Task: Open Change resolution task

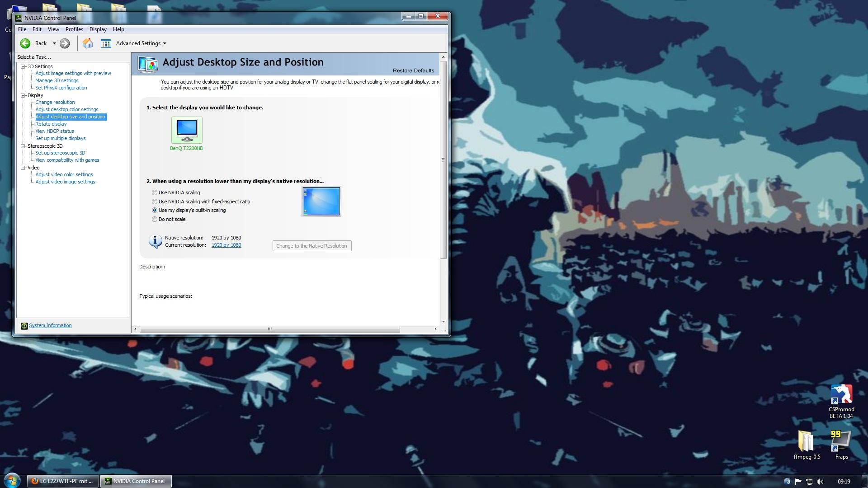Action: point(55,103)
